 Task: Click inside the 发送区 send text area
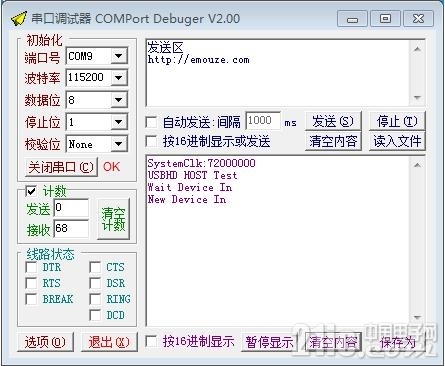[278, 73]
